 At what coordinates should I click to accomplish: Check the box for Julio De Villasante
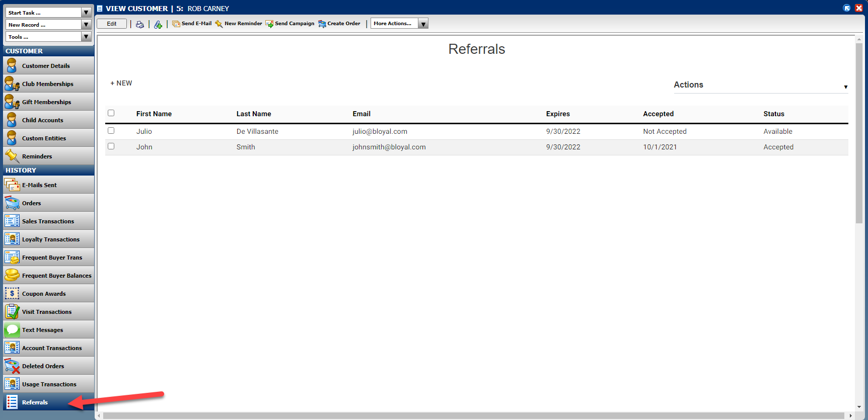[111, 131]
